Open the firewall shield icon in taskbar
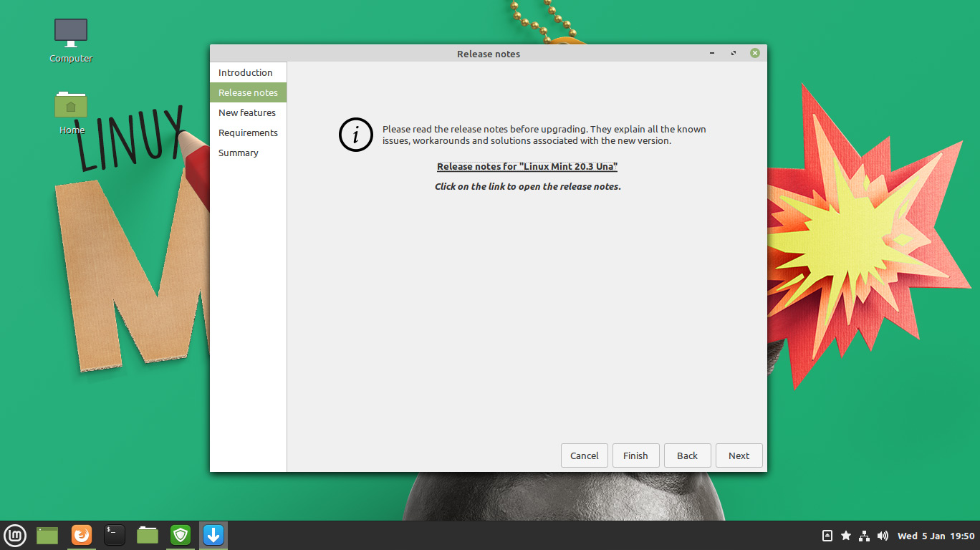This screenshot has width=980, height=550. point(180,535)
